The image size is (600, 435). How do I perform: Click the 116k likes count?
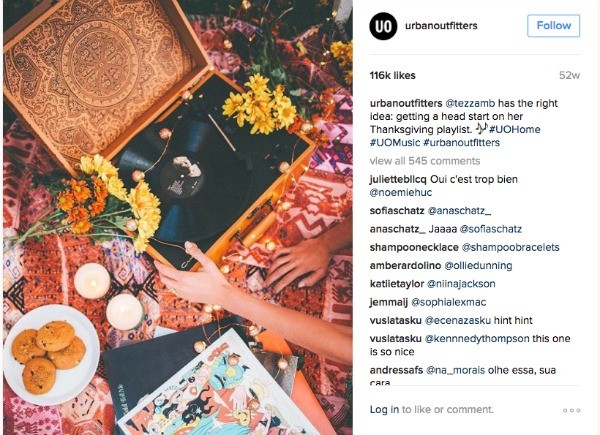pyautogui.click(x=393, y=75)
